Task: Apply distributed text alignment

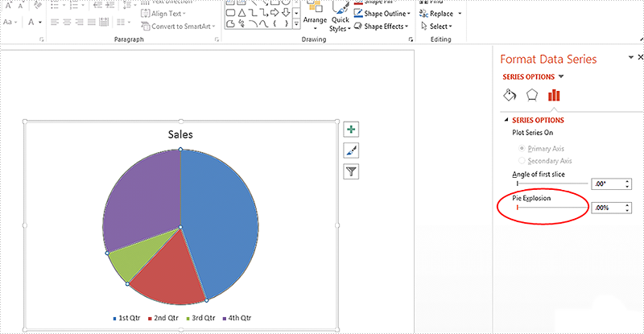Action: 104,22
